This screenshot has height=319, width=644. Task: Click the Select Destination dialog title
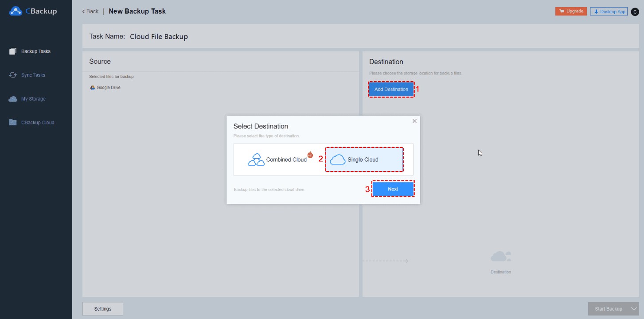261,126
